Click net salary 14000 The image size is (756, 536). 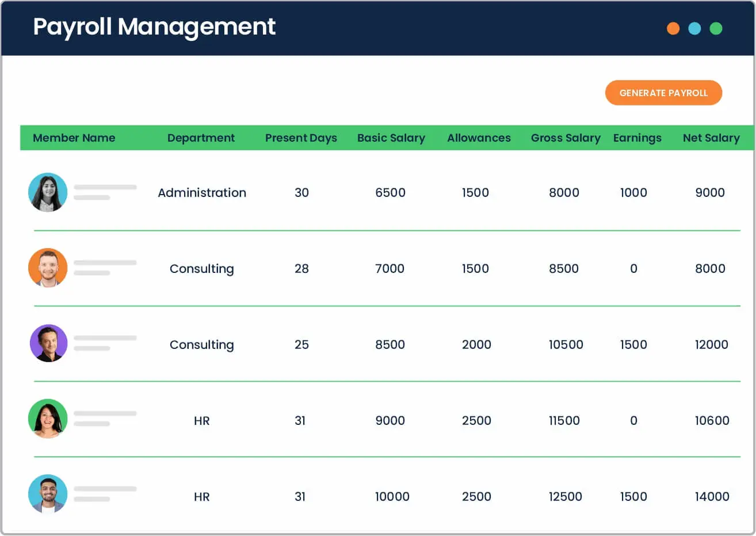pyautogui.click(x=712, y=497)
